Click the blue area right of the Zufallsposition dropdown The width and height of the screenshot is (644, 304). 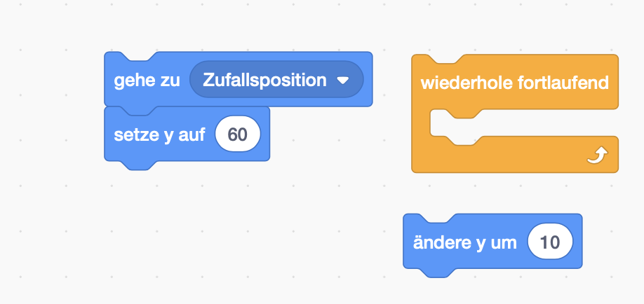(x=368, y=79)
